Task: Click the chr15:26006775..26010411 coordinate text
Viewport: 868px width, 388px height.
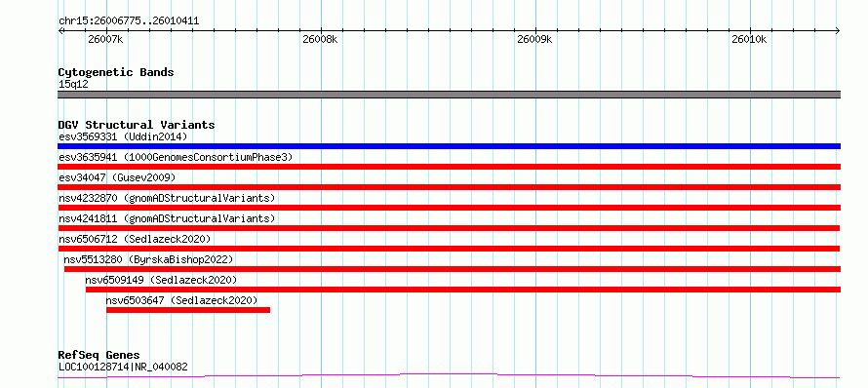Action: pos(129,21)
